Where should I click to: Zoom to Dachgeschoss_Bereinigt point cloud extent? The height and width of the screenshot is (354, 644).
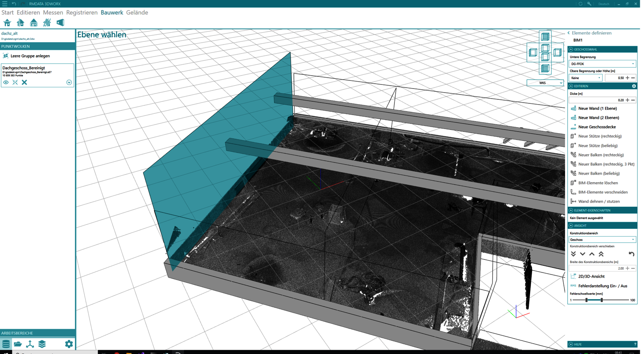15,82
